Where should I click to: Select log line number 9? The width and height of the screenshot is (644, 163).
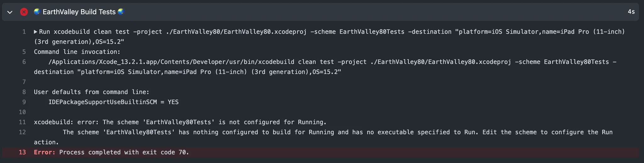(x=24, y=102)
